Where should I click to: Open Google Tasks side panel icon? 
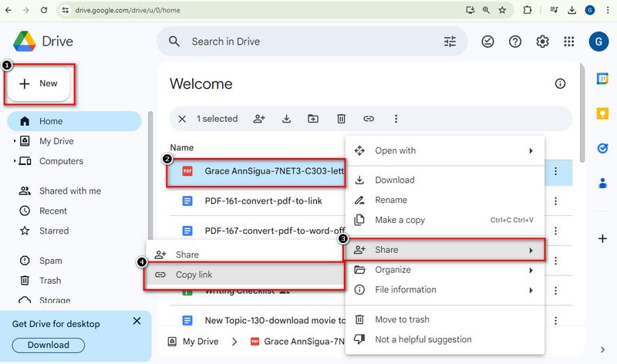coord(602,148)
